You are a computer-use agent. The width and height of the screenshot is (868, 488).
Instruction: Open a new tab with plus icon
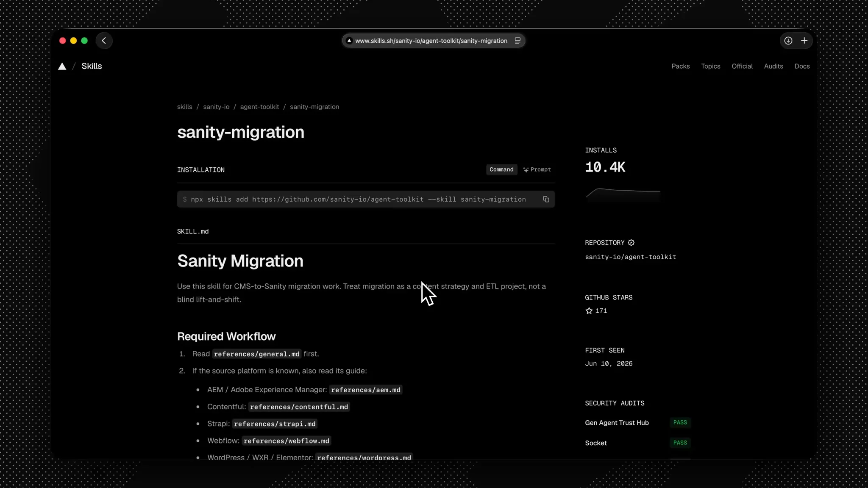pos(804,41)
